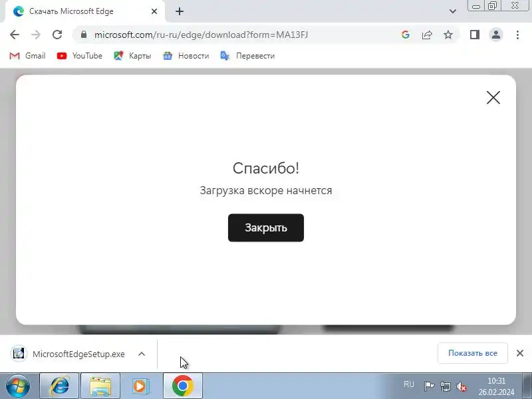The image size is (532, 399).
Task: Close the Скачать Microsoft Edge tab
Action: [154, 11]
